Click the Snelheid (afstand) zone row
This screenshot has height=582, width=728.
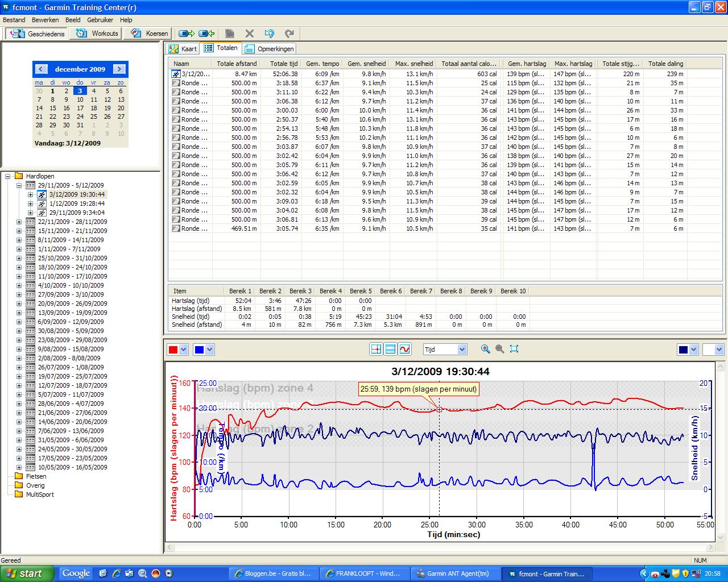(x=348, y=325)
